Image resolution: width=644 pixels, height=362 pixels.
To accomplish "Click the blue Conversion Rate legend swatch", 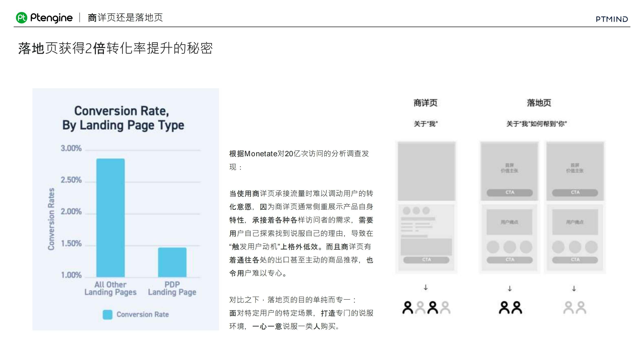I will pos(107,315).
